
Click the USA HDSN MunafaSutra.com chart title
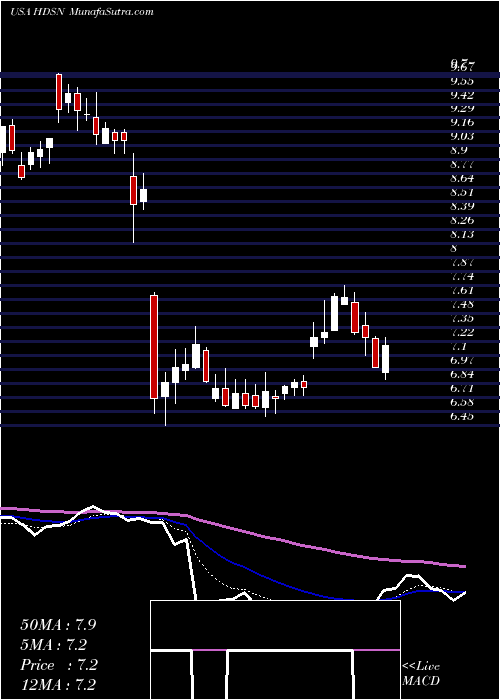point(82,12)
